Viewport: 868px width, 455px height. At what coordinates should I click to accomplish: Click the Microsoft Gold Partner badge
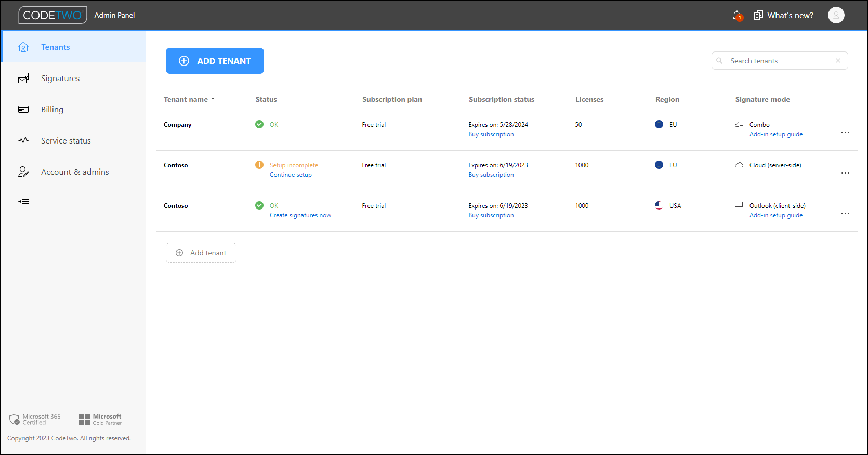point(100,419)
